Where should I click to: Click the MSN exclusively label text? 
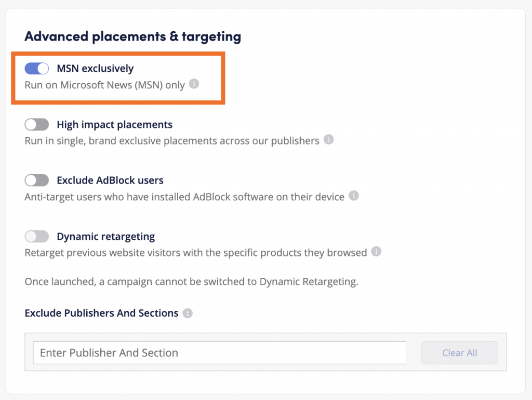click(95, 69)
